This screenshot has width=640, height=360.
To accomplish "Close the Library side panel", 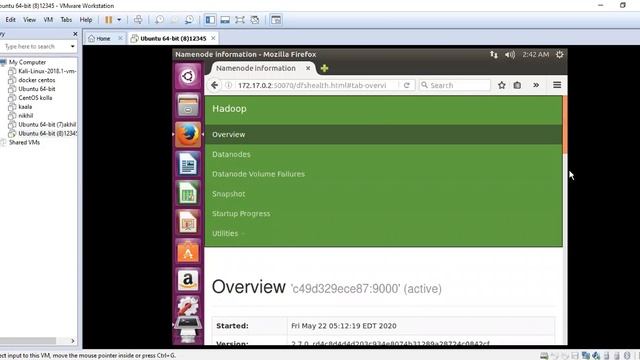I will point(75,34).
